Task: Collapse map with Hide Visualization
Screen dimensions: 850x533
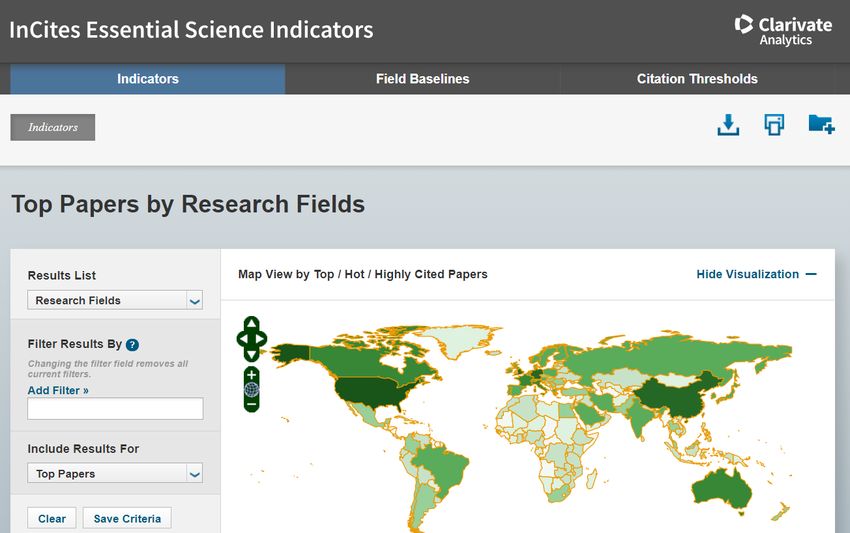Action: 756,274
